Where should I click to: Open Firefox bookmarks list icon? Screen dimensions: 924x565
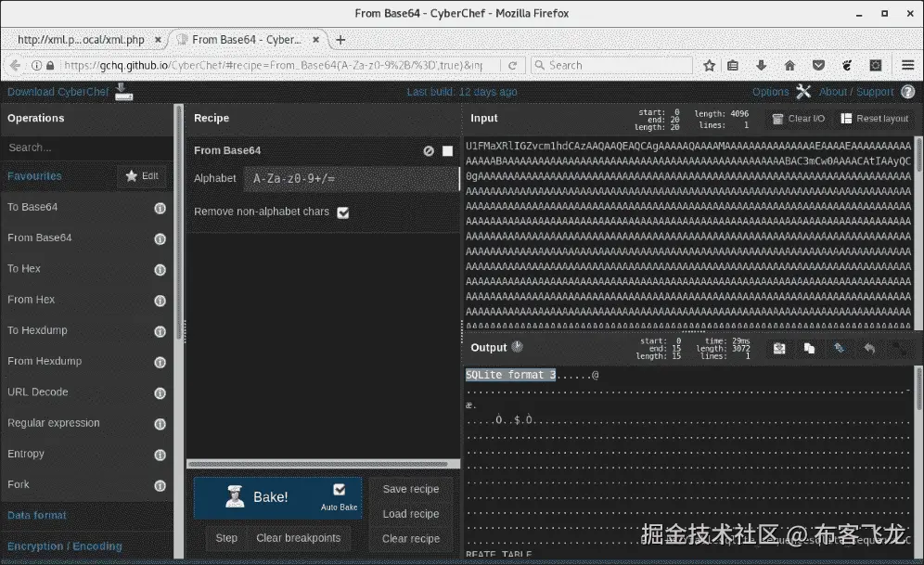pyautogui.click(x=733, y=65)
